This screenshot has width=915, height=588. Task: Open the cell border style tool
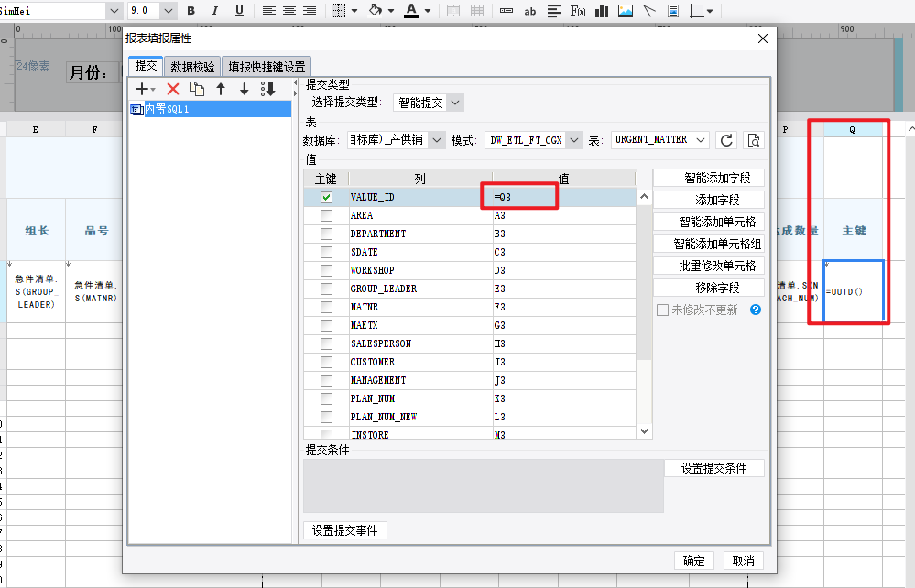(339, 10)
